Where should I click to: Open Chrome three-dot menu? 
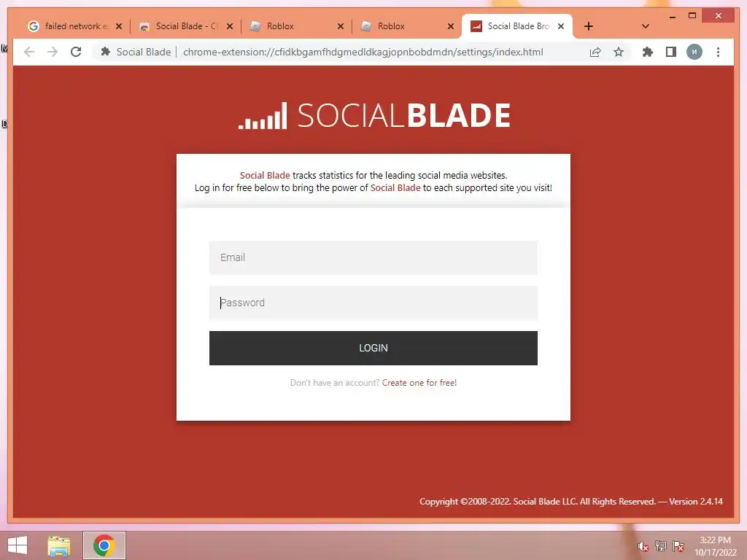click(718, 52)
